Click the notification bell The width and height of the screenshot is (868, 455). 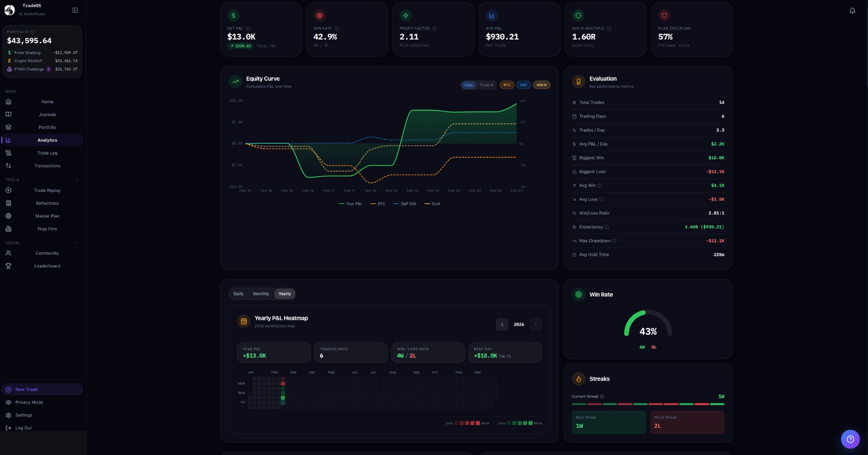pos(852,10)
